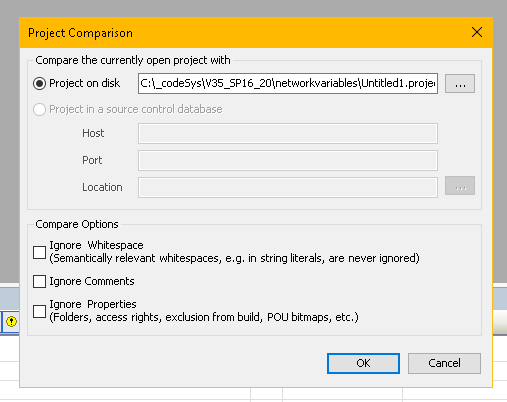
Task: Select the Project on disk radio button
Action: (39, 83)
